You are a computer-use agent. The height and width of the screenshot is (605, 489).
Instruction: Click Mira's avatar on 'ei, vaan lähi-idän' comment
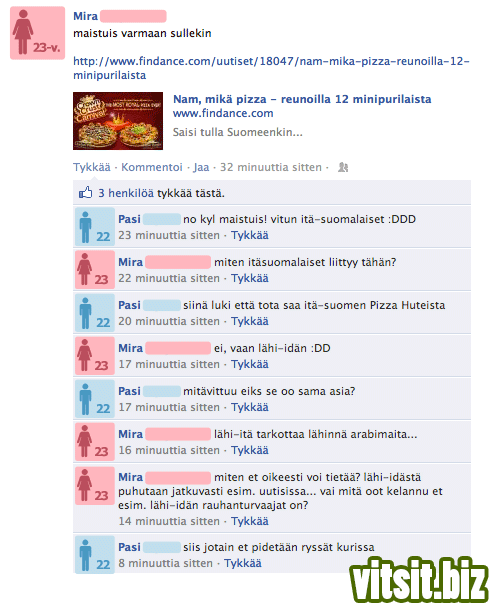(95, 356)
